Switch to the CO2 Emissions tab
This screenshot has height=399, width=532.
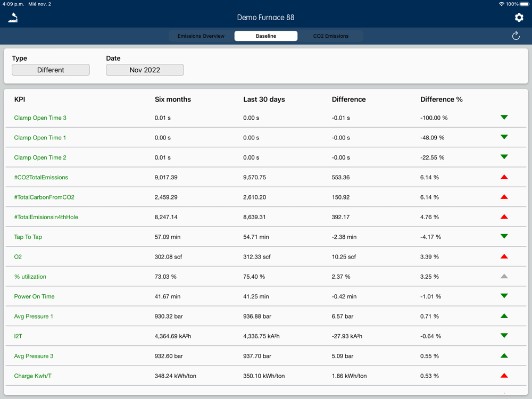(x=331, y=36)
